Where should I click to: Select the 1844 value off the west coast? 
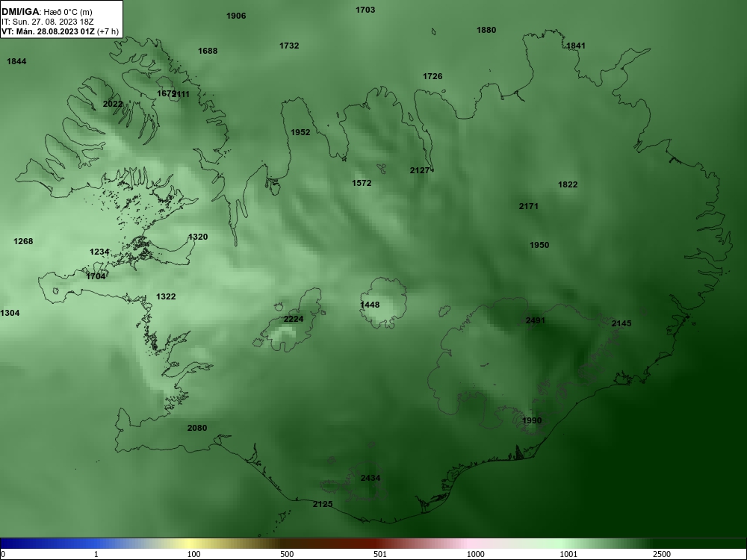pyautogui.click(x=16, y=61)
